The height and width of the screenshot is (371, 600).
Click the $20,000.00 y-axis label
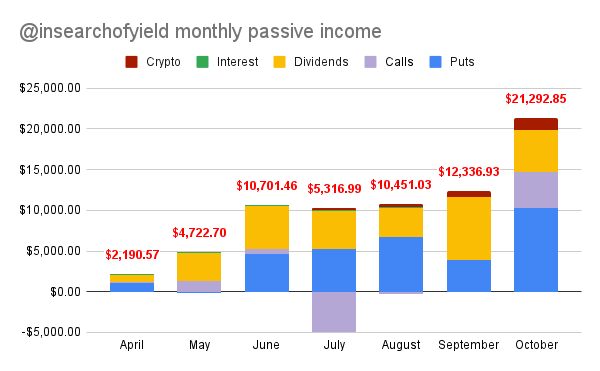(50, 129)
